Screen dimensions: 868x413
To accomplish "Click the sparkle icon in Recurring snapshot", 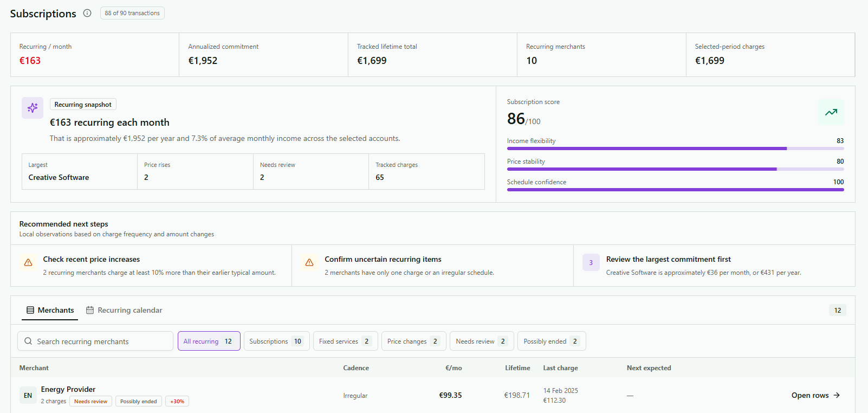I will pos(33,108).
